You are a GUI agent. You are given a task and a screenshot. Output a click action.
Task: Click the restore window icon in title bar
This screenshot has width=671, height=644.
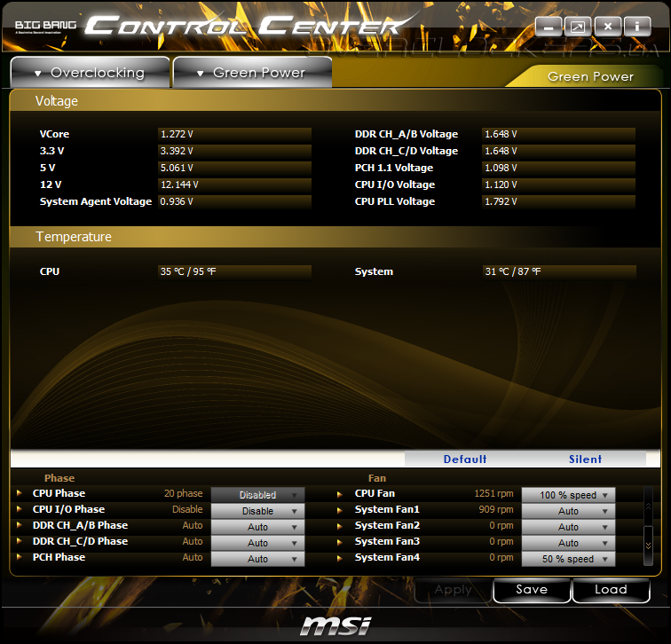click(x=578, y=27)
